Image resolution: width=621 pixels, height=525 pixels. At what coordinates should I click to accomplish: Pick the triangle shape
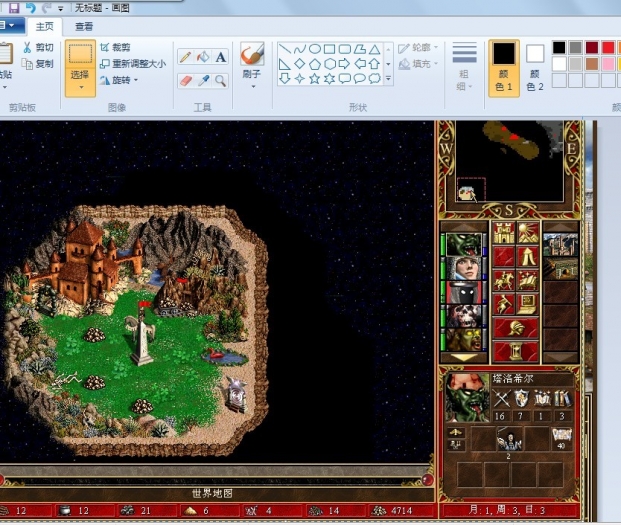pos(375,49)
